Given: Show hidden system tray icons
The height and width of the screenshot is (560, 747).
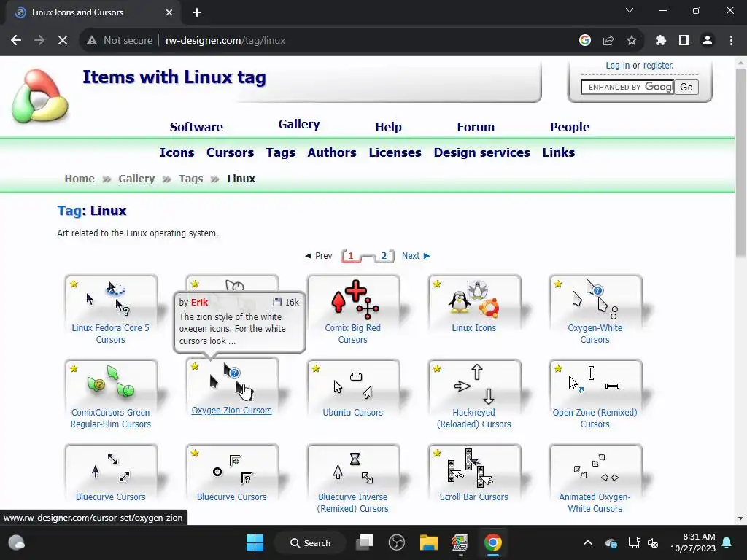Looking at the screenshot, I should pos(588,542).
